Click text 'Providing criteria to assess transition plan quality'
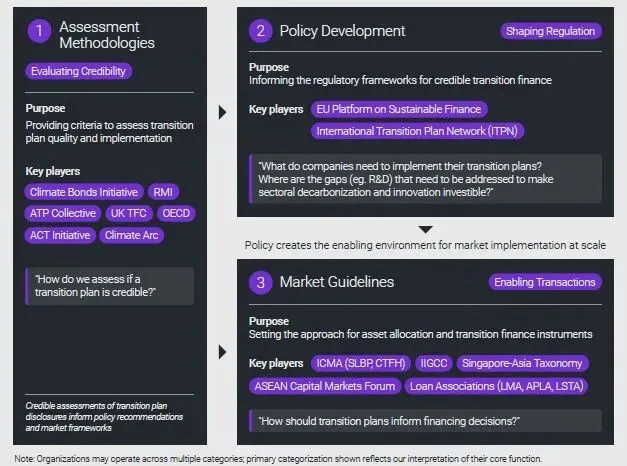 tap(110, 132)
